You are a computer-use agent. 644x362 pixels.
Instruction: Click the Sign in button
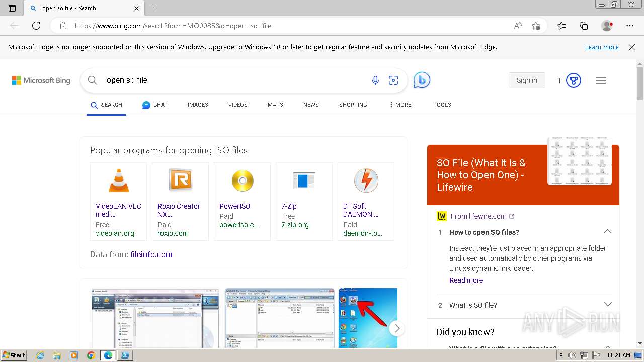[527, 80]
